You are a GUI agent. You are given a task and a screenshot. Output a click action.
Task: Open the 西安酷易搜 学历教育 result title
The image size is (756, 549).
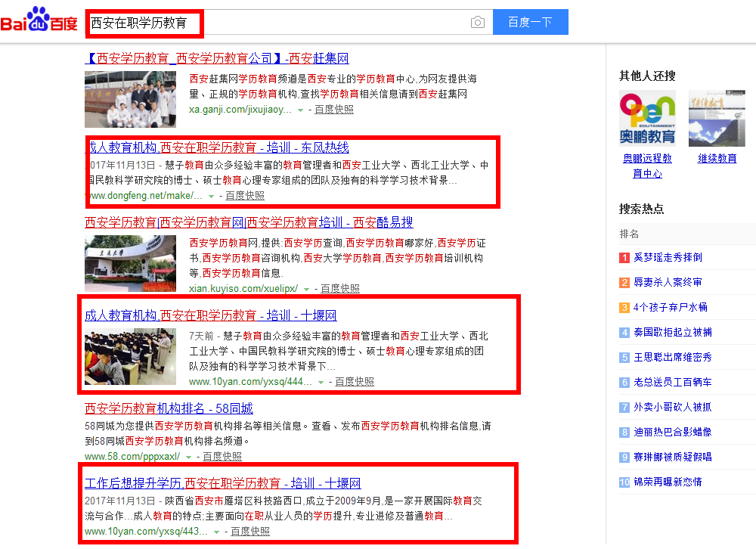pyautogui.click(x=249, y=222)
